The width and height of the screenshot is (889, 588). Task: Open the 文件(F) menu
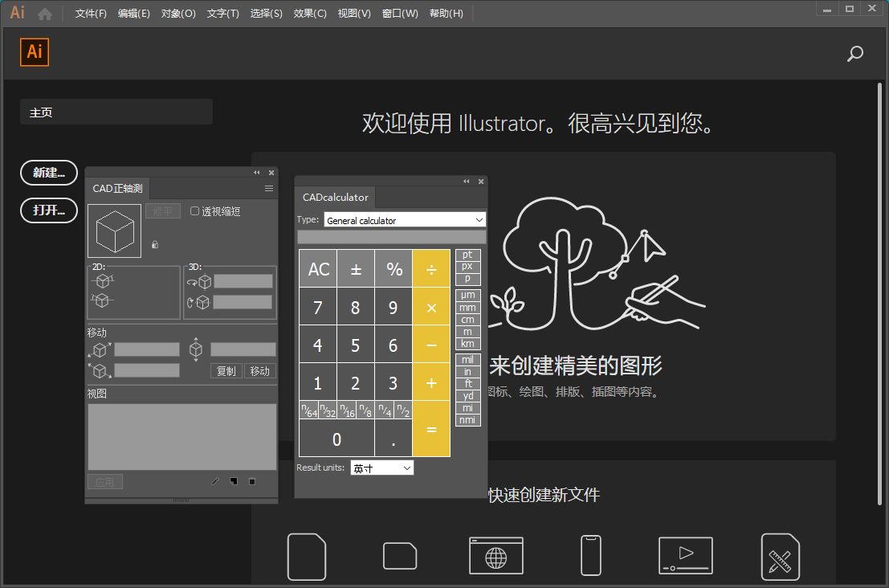[91, 14]
